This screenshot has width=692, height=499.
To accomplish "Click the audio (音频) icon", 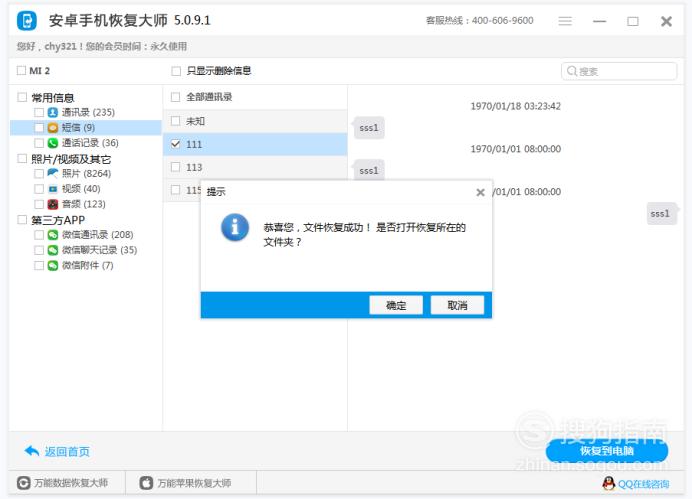I will click(53, 204).
